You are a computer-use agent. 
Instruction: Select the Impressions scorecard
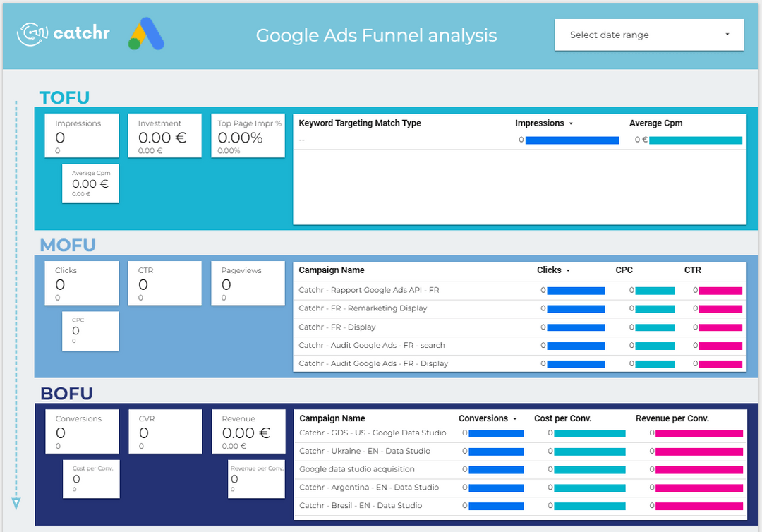pos(81,135)
